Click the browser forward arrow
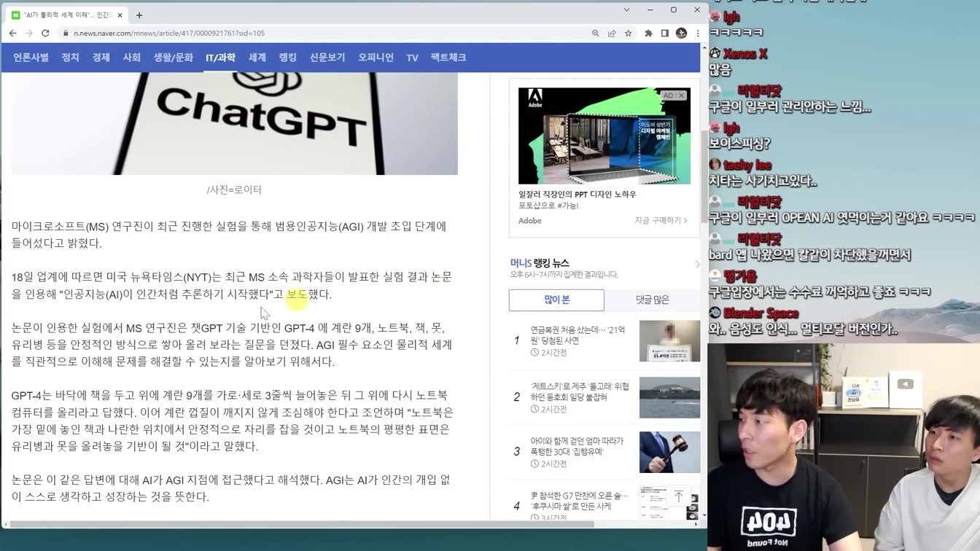Screen dimensions: 980x551 tap(29, 33)
